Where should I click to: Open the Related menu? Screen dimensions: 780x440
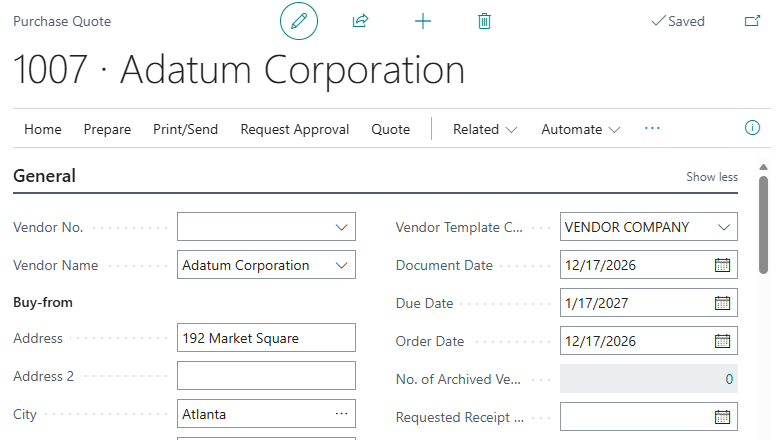(485, 129)
